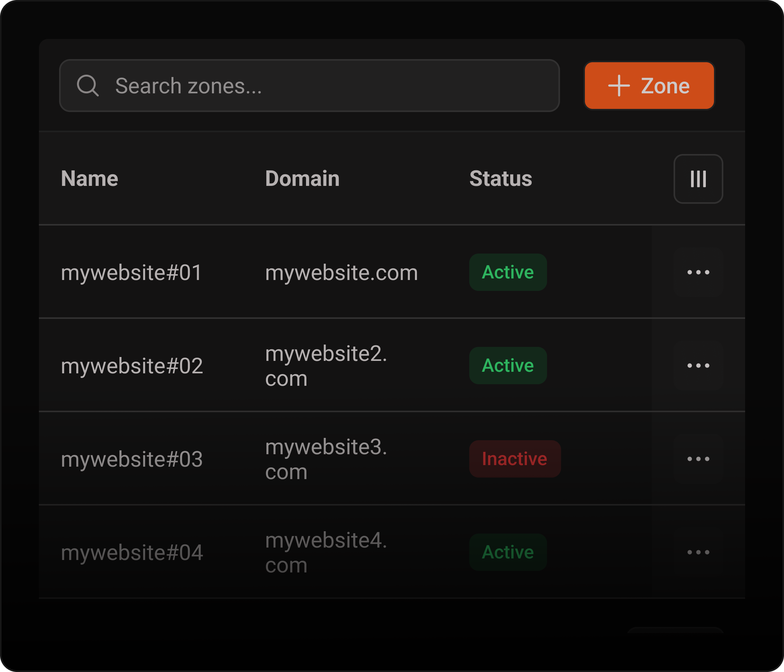Click the mywebsite2.com domain text
Screen dimensions: 784x672
pyautogui.click(x=326, y=366)
